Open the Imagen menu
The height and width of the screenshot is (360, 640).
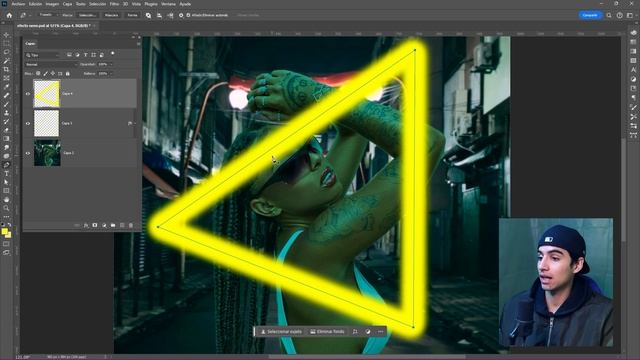click(x=52, y=4)
